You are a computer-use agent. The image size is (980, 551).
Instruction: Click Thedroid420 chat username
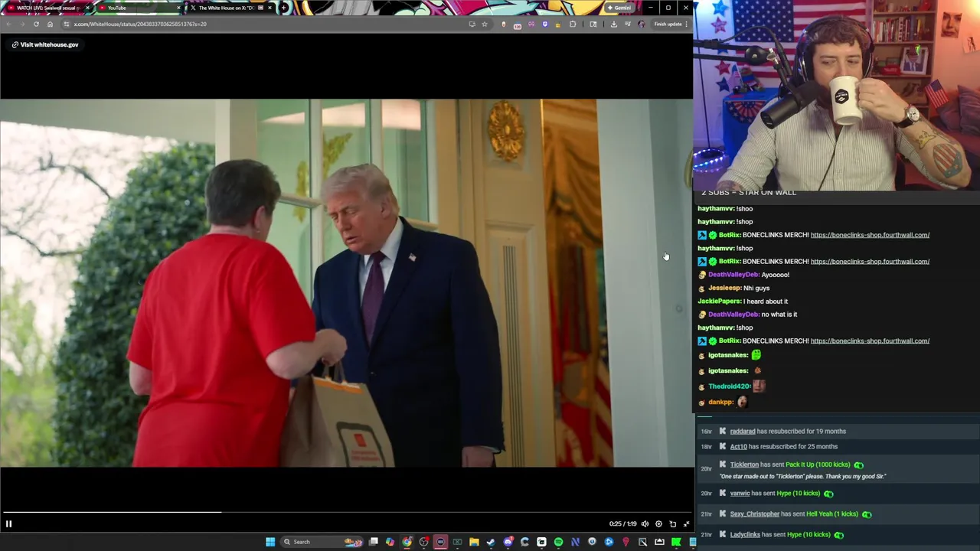point(729,386)
